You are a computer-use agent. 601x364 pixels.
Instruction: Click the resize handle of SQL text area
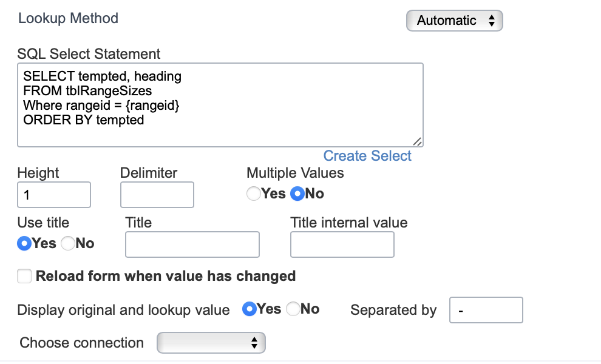point(418,142)
